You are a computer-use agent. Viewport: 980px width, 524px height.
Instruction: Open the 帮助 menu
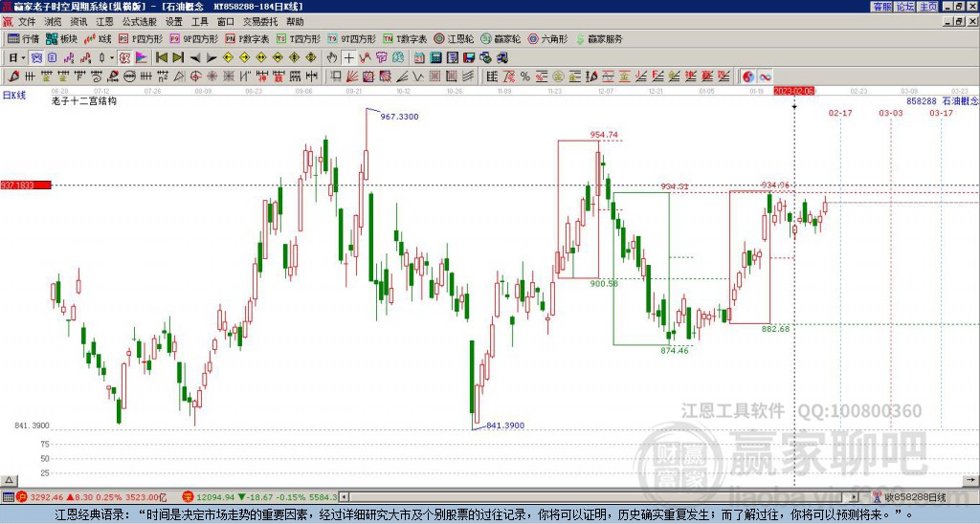[295, 22]
